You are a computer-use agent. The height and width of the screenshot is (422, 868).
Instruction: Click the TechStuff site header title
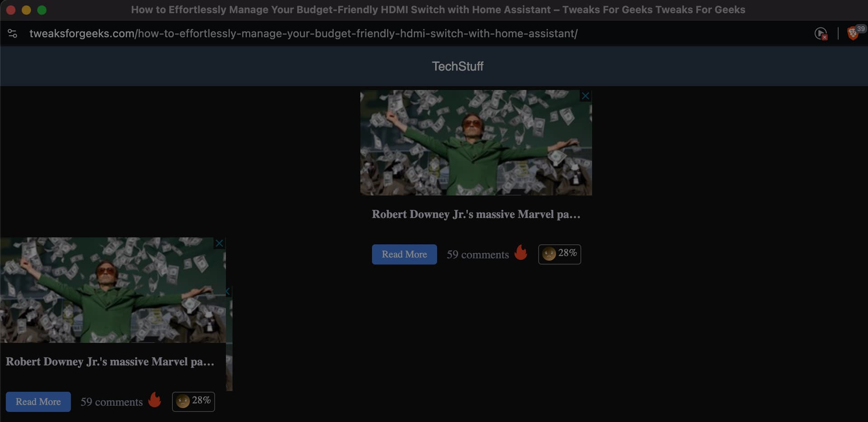pos(458,66)
